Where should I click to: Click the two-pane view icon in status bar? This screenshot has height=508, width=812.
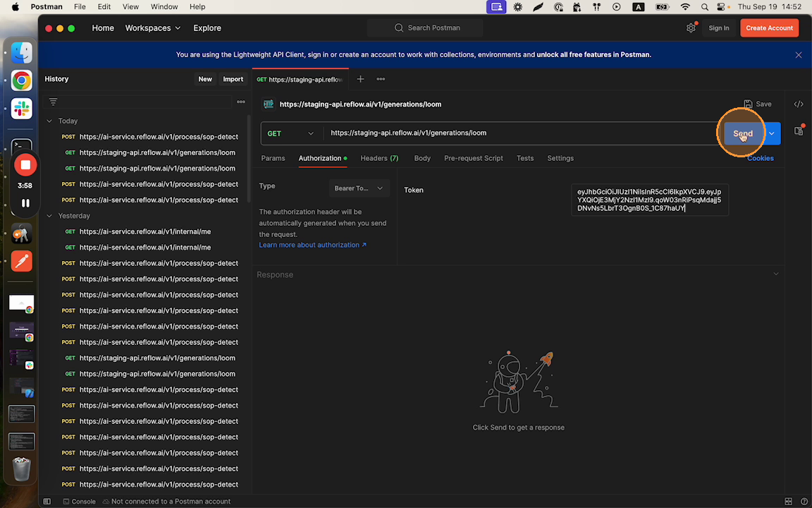tap(788, 501)
